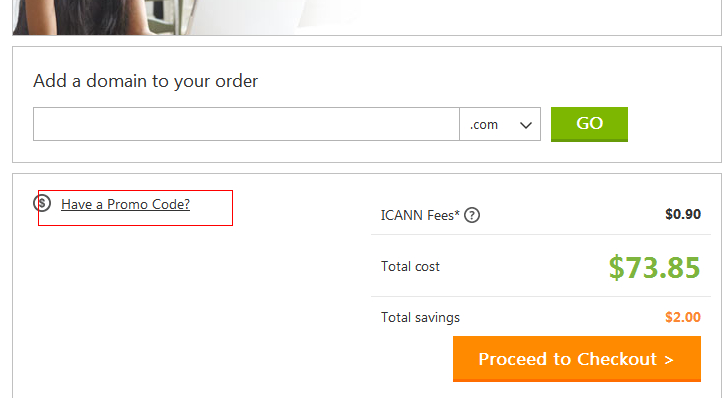Click the Add a domain to your order heading
725x398 pixels.
click(x=145, y=81)
